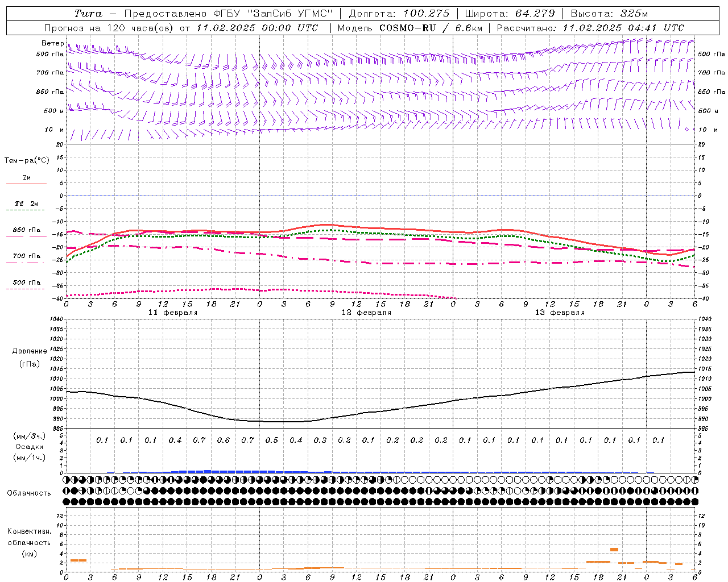Click the station name Tura in header
Screen dimensions: 728x582
click(88, 14)
